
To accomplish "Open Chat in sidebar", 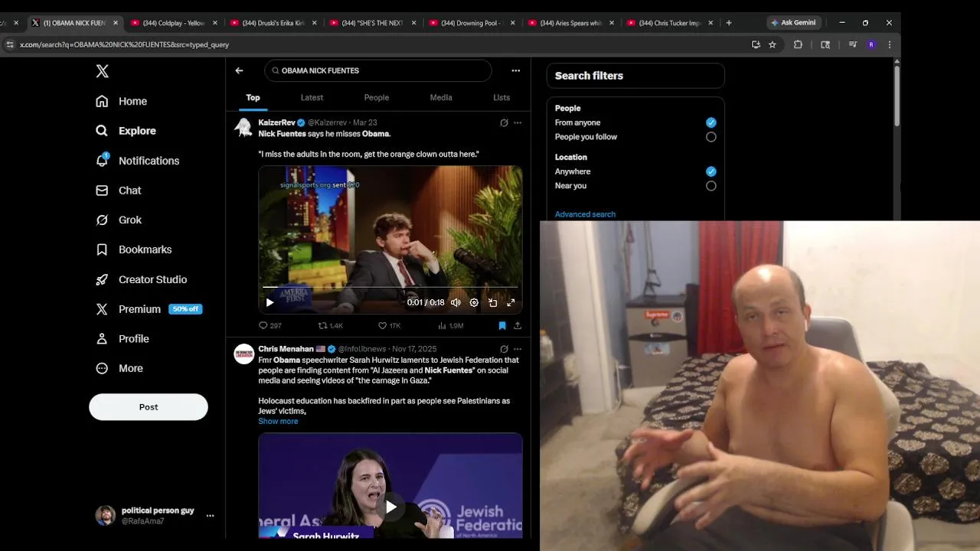I will coord(119,191).
